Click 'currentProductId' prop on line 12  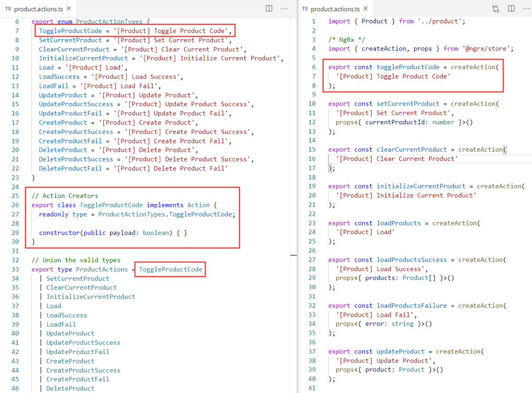[395, 122]
